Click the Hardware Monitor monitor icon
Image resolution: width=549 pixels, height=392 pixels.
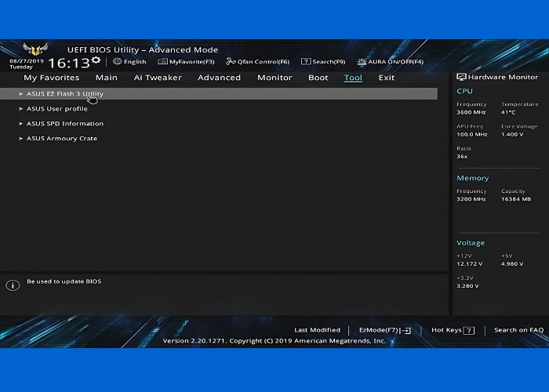click(461, 78)
